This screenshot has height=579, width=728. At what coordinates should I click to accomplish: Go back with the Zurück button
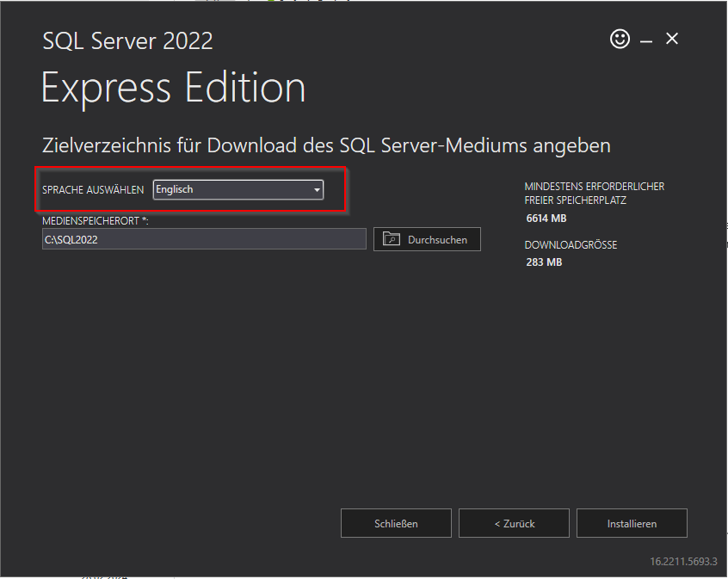[x=514, y=523]
